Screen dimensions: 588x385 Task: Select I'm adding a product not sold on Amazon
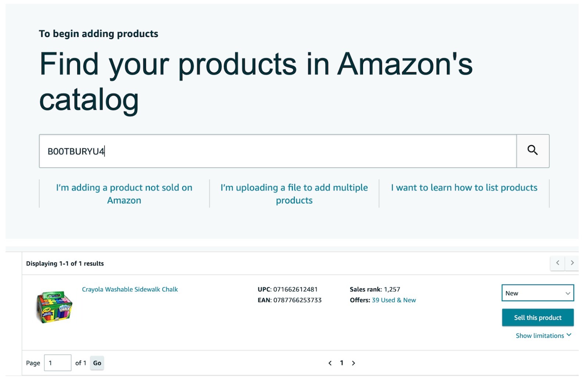pyautogui.click(x=124, y=194)
